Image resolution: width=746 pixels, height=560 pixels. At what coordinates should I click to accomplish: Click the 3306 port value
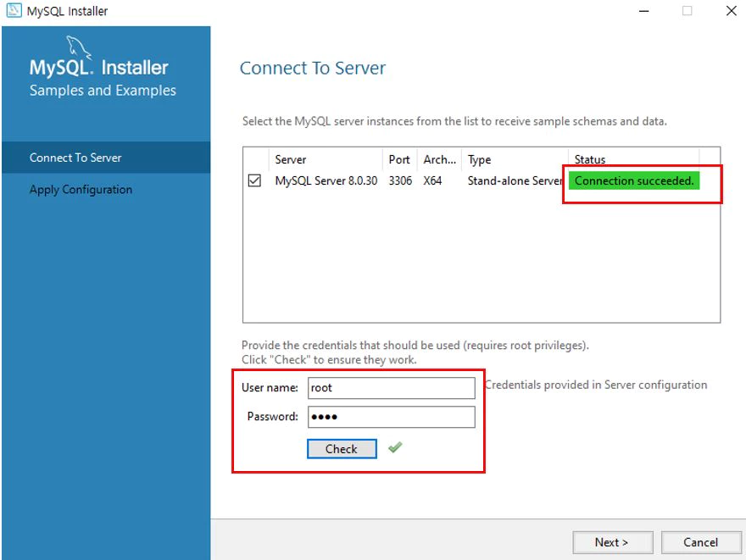pos(400,180)
